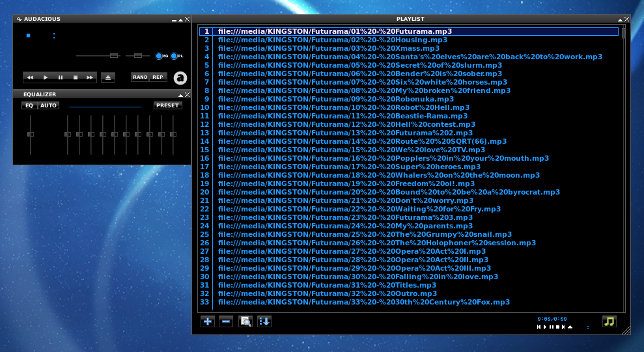Open the equalizer PRESET menu

click(x=167, y=105)
